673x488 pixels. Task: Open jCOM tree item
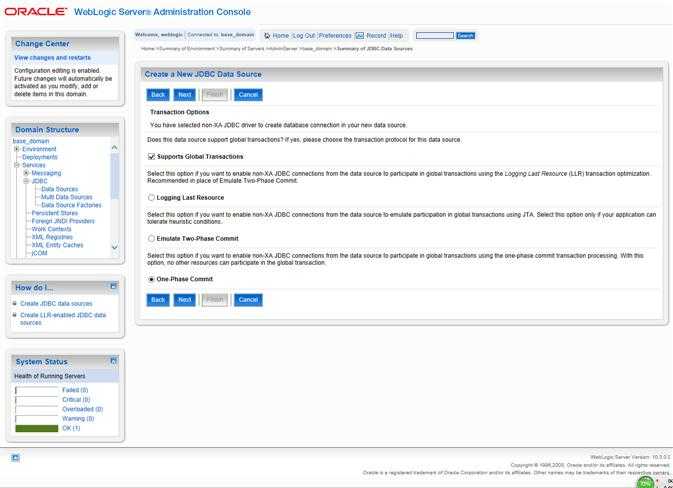point(39,253)
